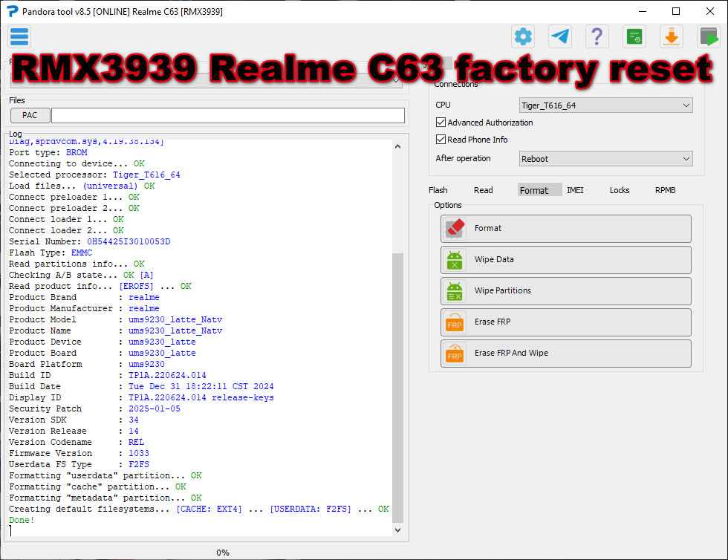Click the Wipe Data android icon
728x560 pixels.
pos(455,259)
